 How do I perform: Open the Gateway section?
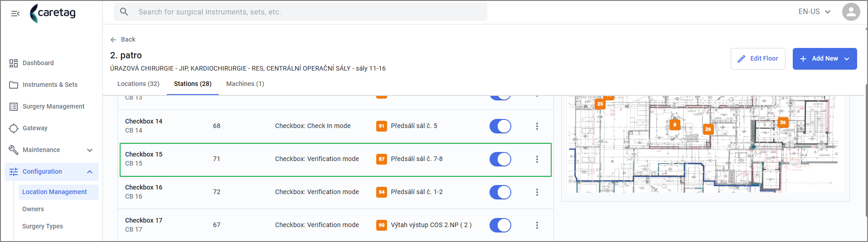[x=52, y=128]
